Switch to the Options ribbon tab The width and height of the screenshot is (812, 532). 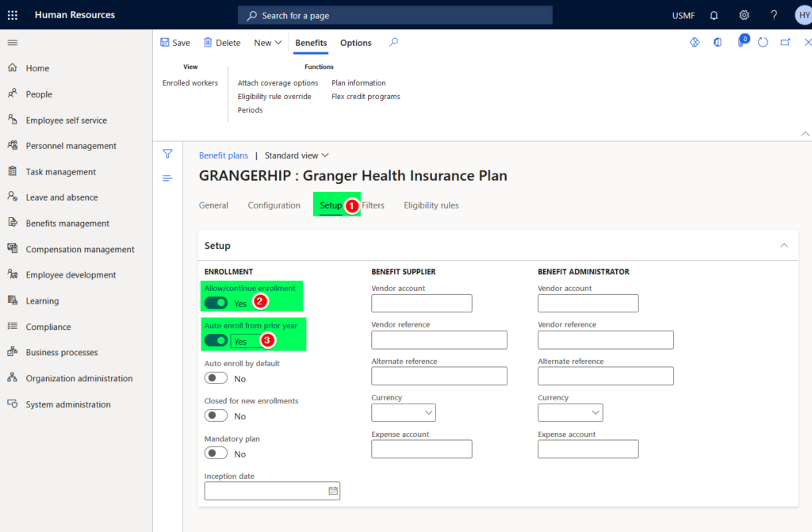(x=356, y=43)
